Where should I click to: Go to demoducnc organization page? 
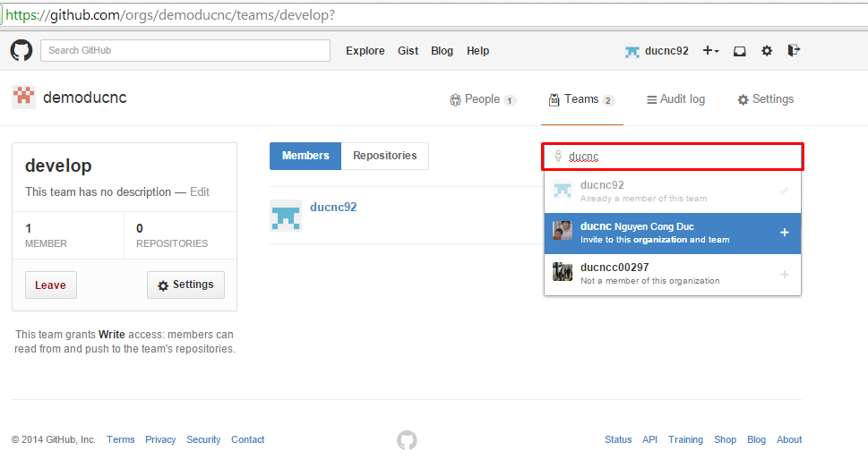pos(85,98)
